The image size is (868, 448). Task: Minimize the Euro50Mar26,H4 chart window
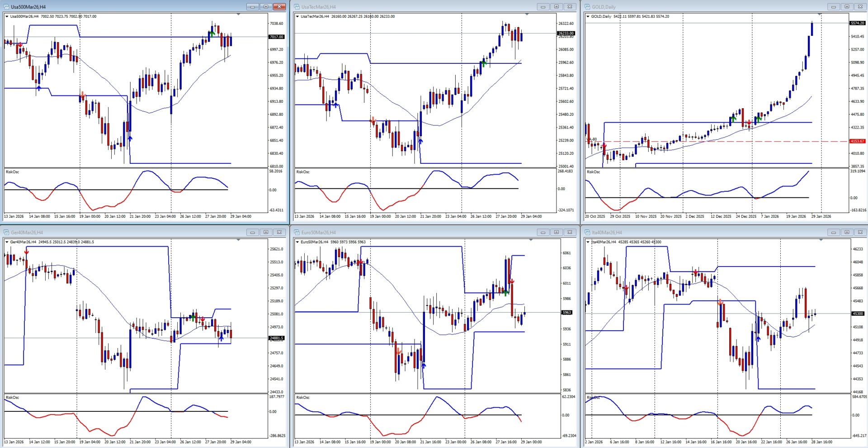tap(543, 233)
